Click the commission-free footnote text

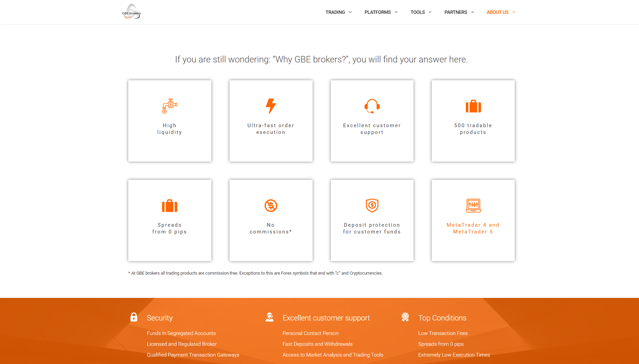[255, 273]
